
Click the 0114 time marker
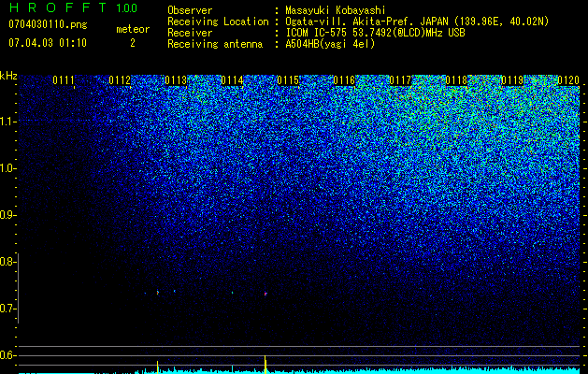[232, 80]
